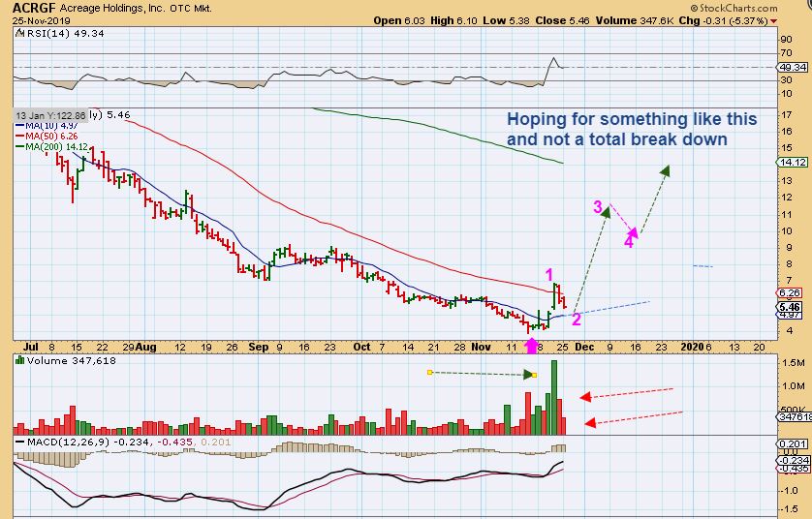Click the black MACD line legend marker

pyautogui.click(x=19, y=442)
